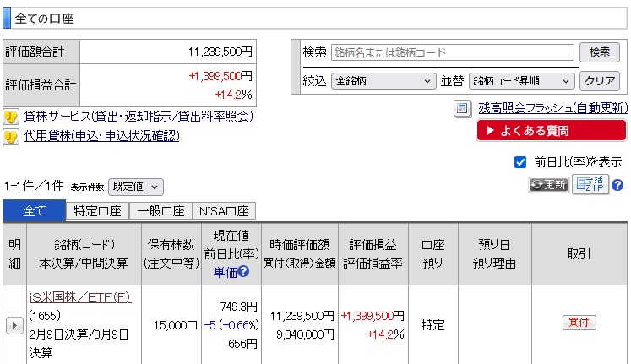
Task: Click the 保有株数(注文中等) column header
Action: point(171,254)
